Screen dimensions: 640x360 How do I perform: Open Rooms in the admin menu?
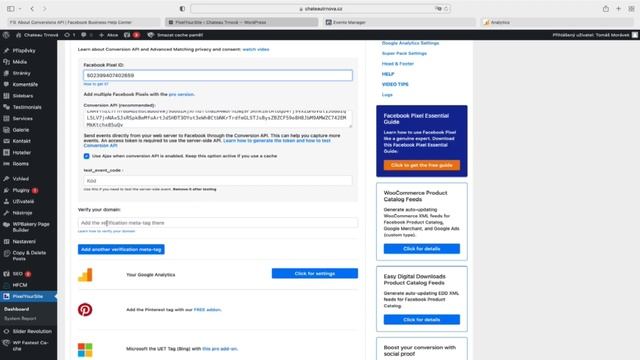20,164
